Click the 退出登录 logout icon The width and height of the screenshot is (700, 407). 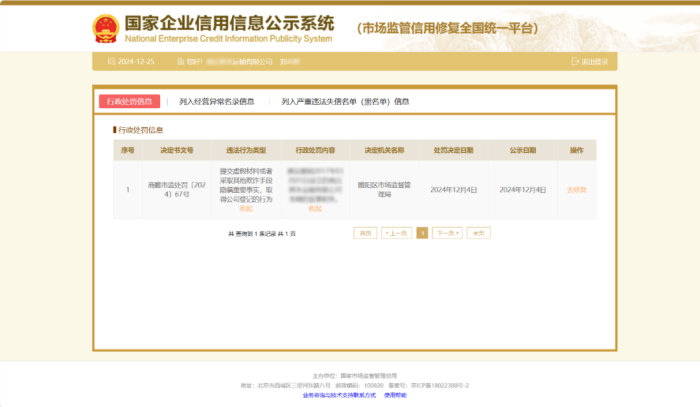(575, 62)
